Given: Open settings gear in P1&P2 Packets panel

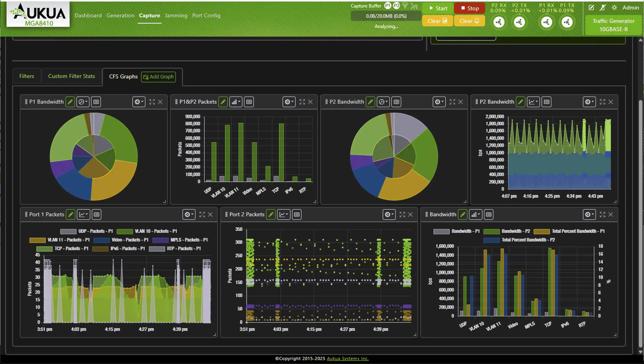Looking at the screenshot, I should tap(289, 102).
